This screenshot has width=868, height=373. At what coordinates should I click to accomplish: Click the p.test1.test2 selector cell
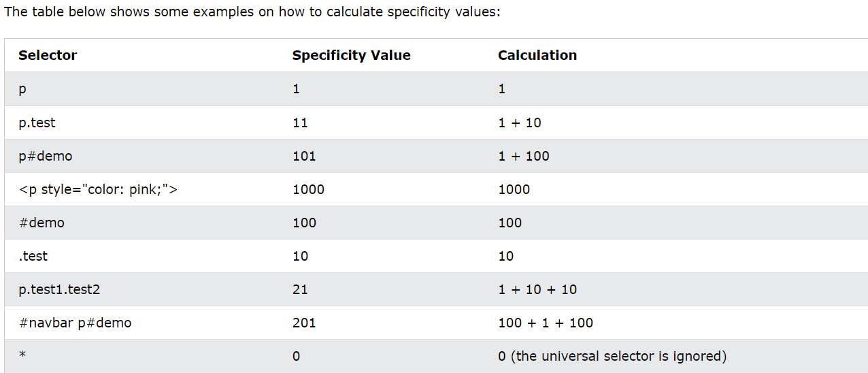59,289
